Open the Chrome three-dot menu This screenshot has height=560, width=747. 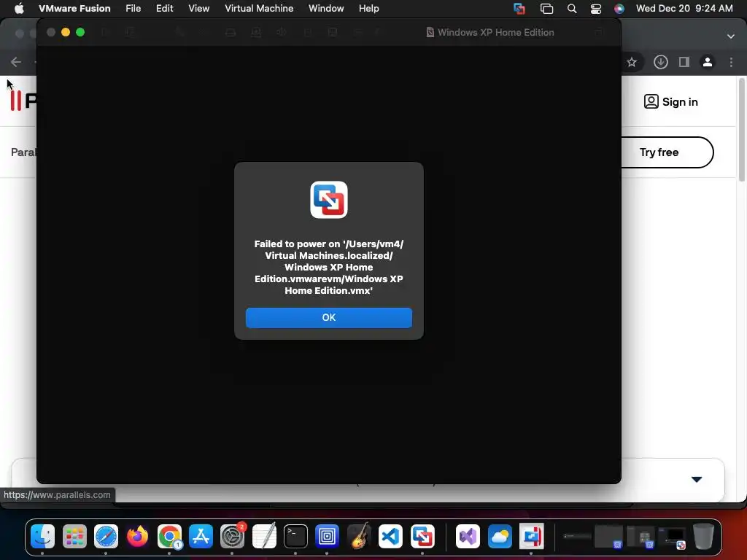click(x=731, y=62)
